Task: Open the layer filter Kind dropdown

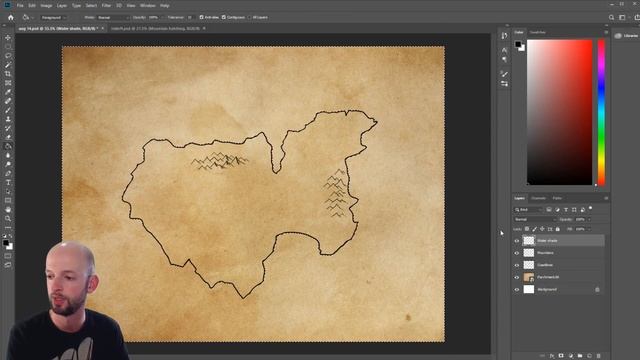Action: pos(528,210)
